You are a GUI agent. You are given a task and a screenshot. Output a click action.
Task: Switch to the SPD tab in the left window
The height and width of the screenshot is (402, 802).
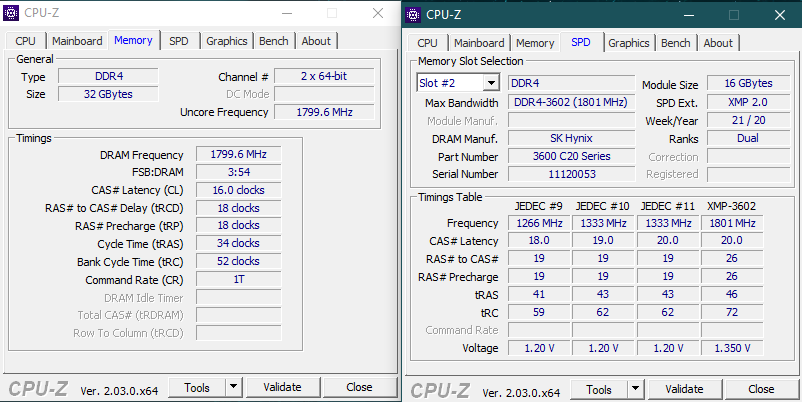click(x=179, y=41)
